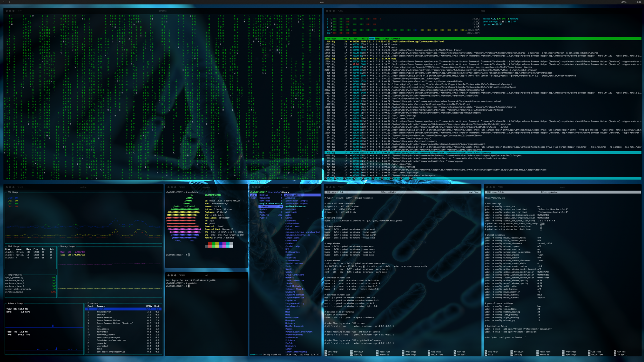Click Exit shortcut in .yabairc nano
Image resolution: width=644 pixels, height=362 pixels.
[x=488, y=355]
